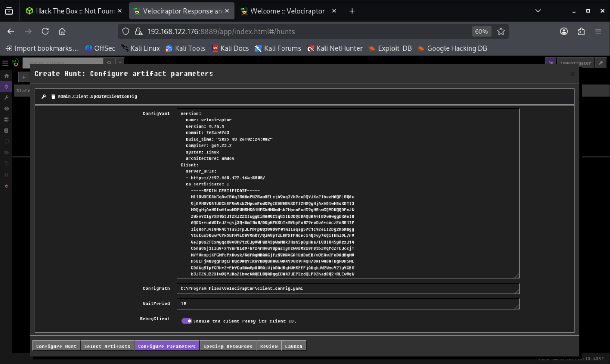Open the Kali Linux bookmark
This screenshot has height=364, width=610.
click(141, 48)
